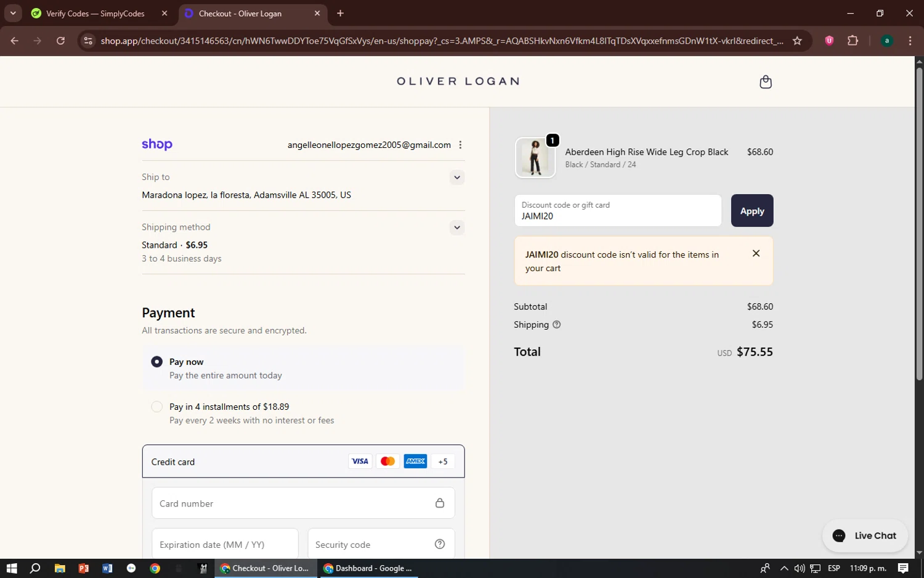Open pinned Chrome icon on taskbar
This screenshot has width=924, height=578.
pos(155,568)
